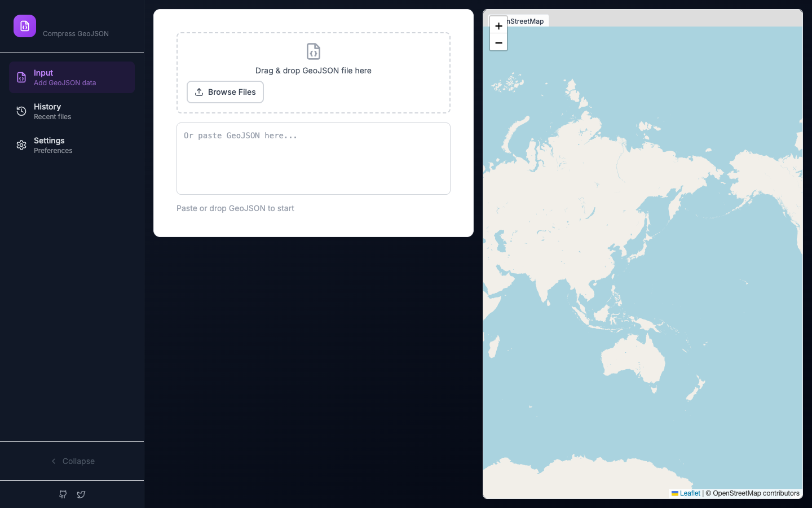
Task: Open the Leaflet attribution link
Action: coord(686,493)
